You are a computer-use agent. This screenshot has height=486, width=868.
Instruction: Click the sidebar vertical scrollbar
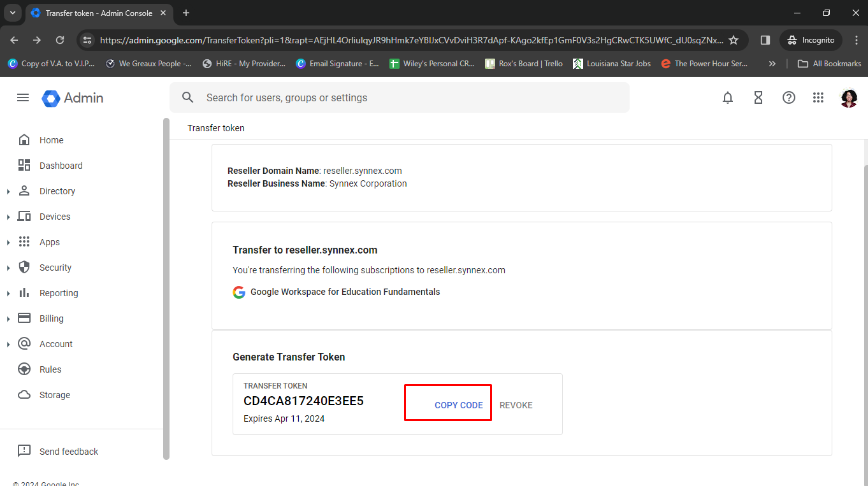pos(166,289)
